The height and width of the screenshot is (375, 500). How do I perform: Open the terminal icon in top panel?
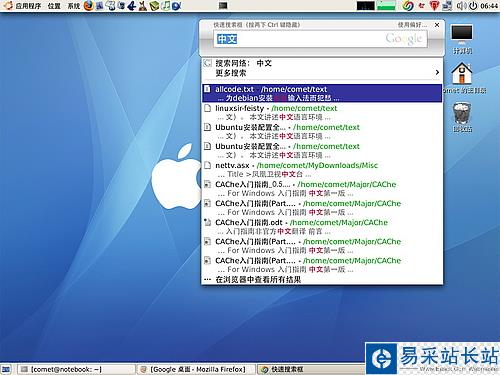[x=223, y=5]
